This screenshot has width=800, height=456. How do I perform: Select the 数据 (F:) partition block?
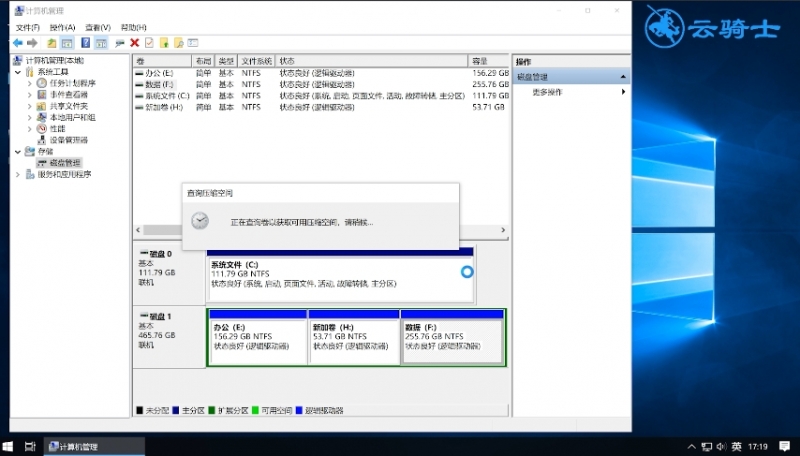452,337
